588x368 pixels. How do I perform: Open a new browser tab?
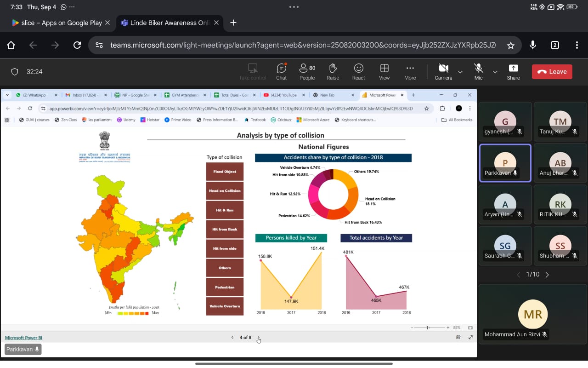(233, 23)
